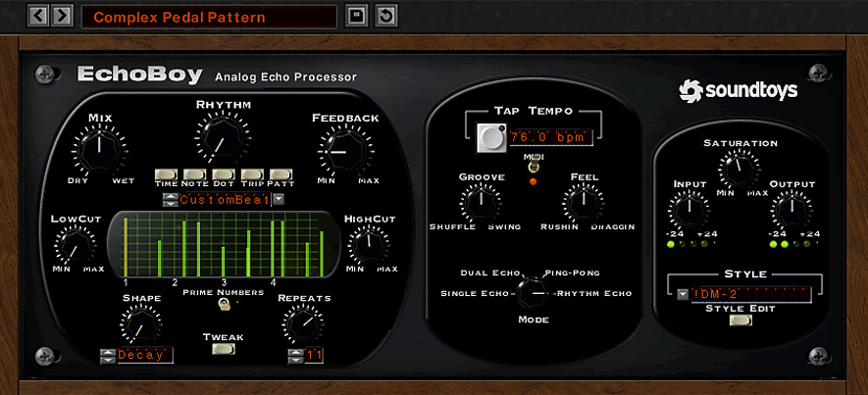Select Single Echo mode label

pos(475,293)
